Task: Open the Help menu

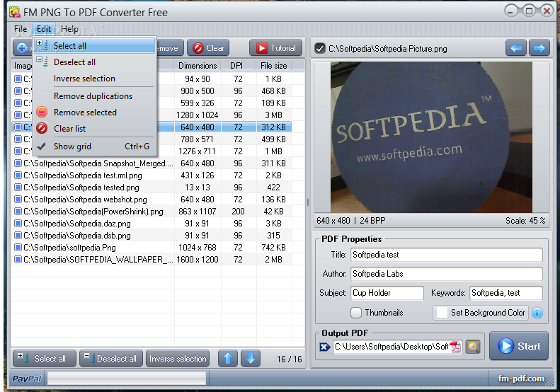Action: click(x=69, y=29)
